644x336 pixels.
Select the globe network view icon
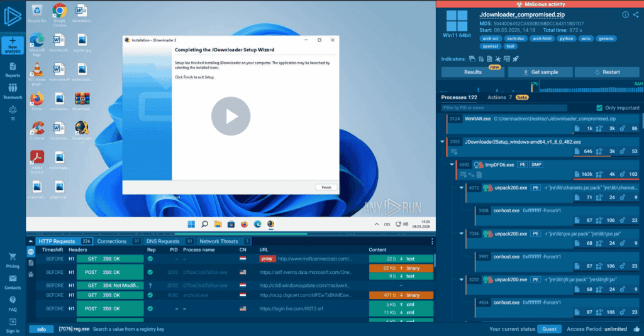(31, 252)
